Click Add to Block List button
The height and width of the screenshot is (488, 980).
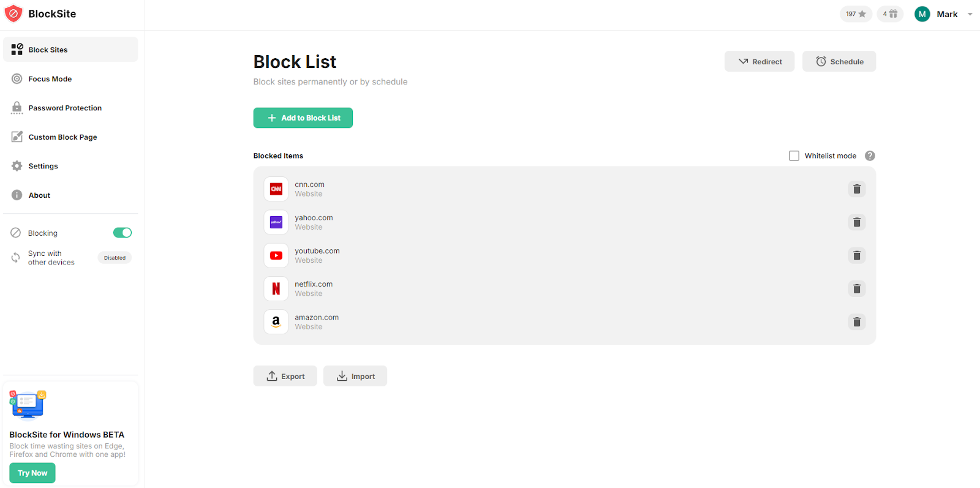303,118
